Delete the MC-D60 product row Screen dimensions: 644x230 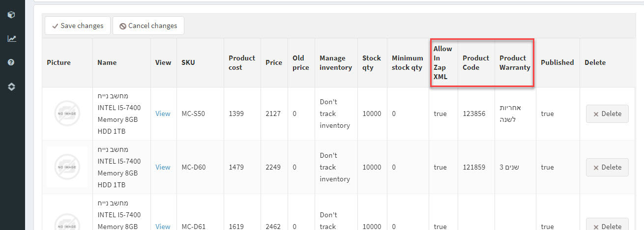pos(607,167)
